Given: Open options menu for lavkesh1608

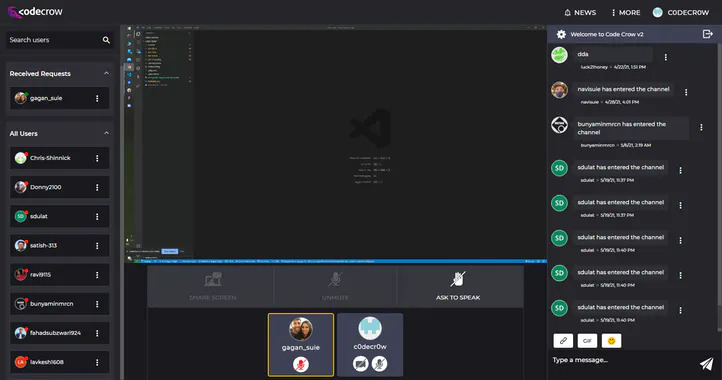Looking at the screenshot, I should 97,362.
